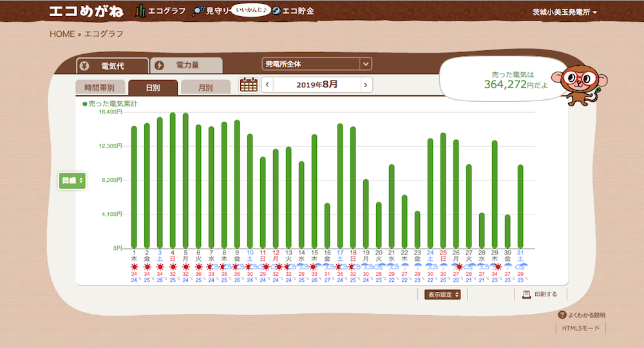Click the bar for August 20

[379, 225]
